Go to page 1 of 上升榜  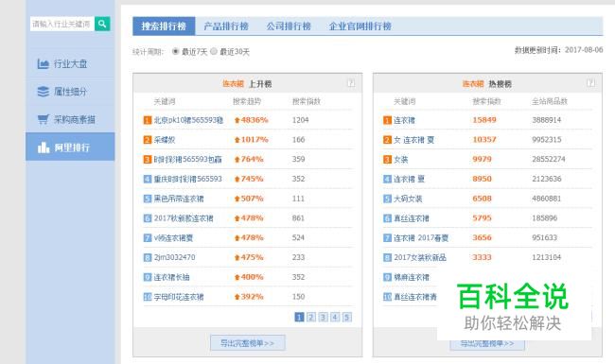point(299,317)
